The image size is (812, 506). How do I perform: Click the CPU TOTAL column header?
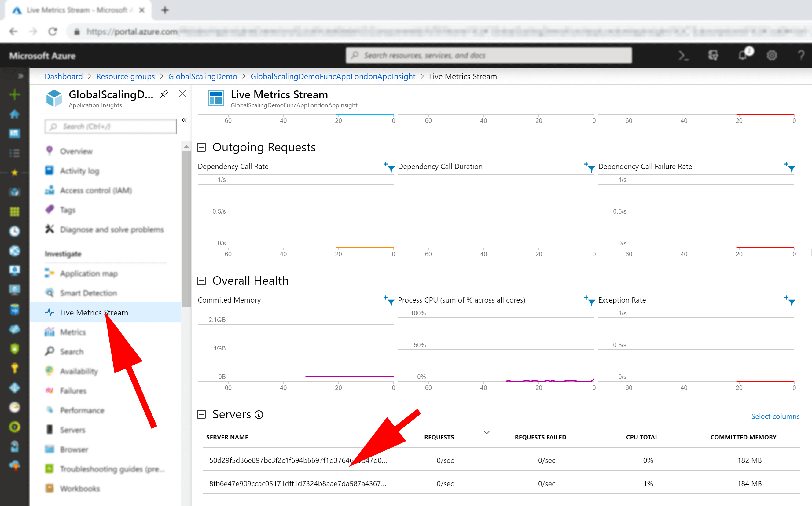tap(642, 437)
